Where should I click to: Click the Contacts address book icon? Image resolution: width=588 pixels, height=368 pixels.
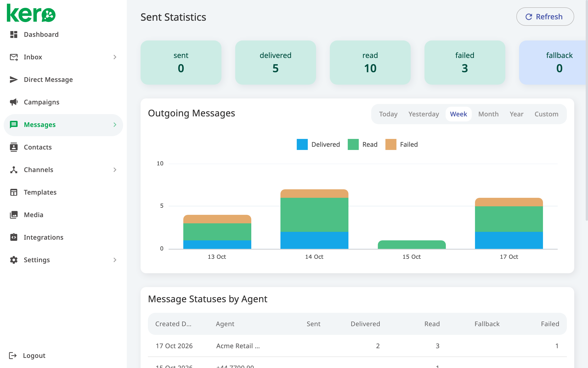(14, 147)
